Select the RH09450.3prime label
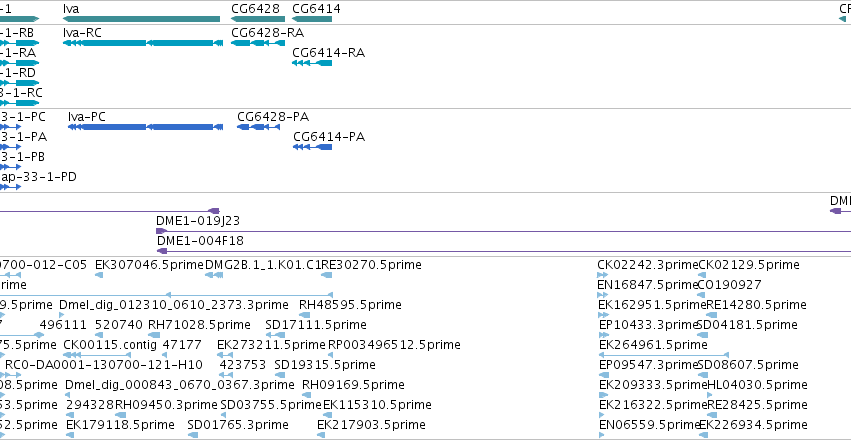Viewport: 851px width, 440px height. tap(166, 405)
